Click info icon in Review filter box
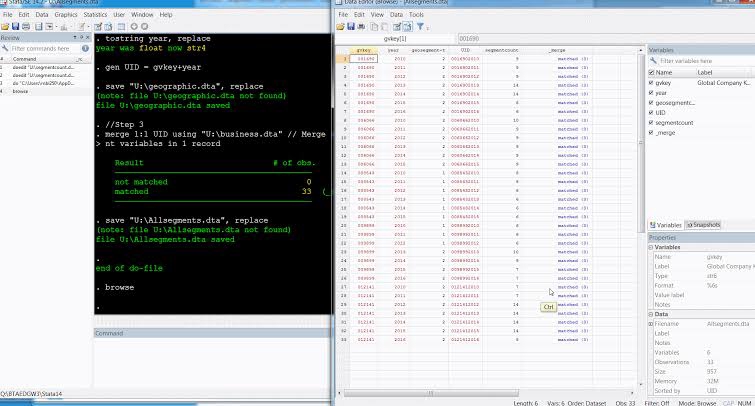The width and height of the screenshot is (755, 406). [x=85, y=48]
